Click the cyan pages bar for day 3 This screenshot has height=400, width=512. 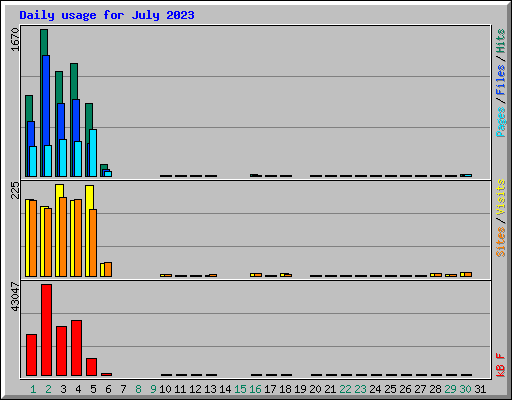(x=63, y=158)
